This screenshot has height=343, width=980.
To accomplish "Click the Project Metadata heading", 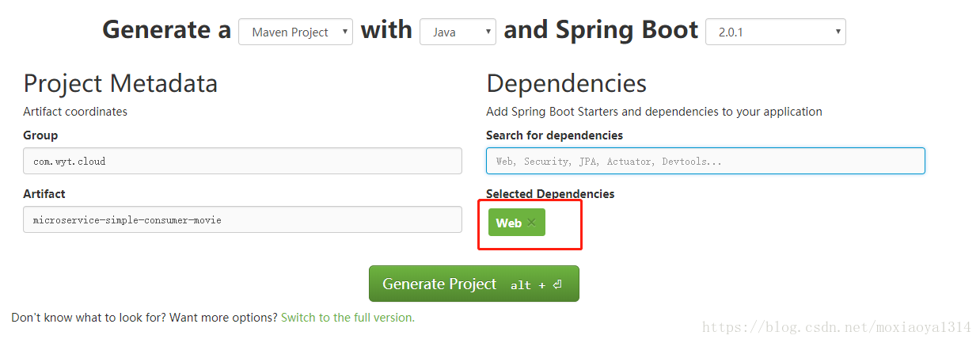I will (x=120, y=84).
